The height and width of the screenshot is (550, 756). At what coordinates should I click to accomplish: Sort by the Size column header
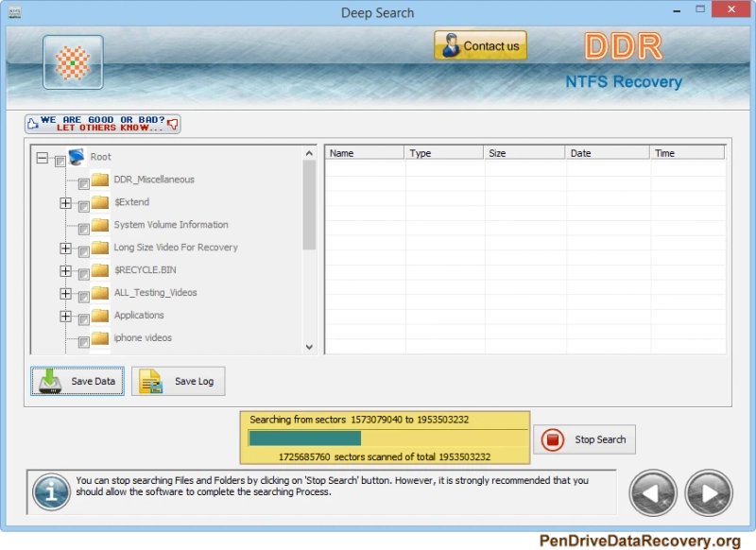click(x=524, y=153)
